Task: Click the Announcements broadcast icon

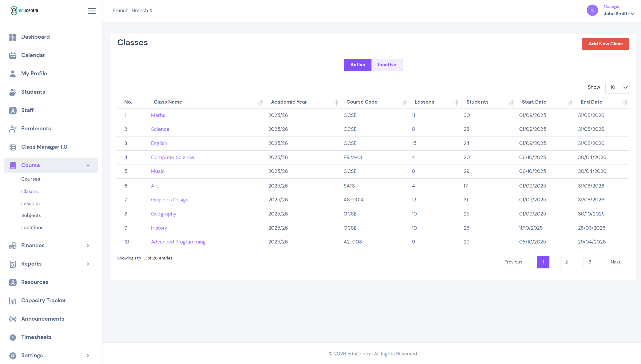Action: pos(13,319)
